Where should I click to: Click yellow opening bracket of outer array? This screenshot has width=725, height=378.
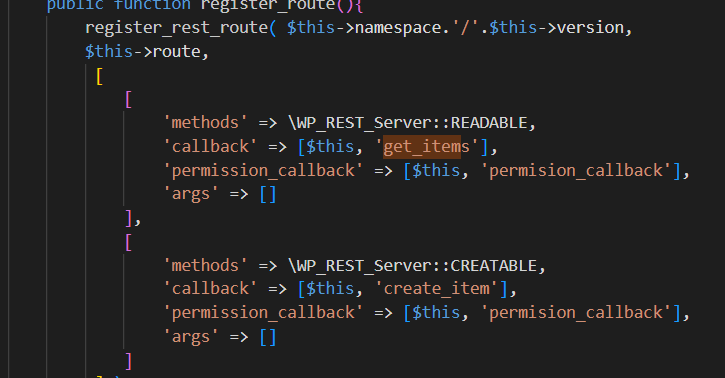coord(99,76)
